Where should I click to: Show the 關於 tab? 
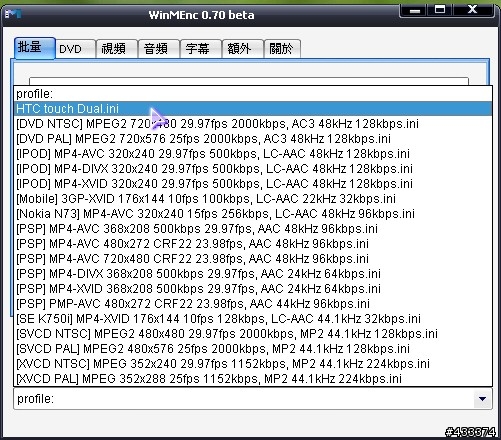click(282, 49)
